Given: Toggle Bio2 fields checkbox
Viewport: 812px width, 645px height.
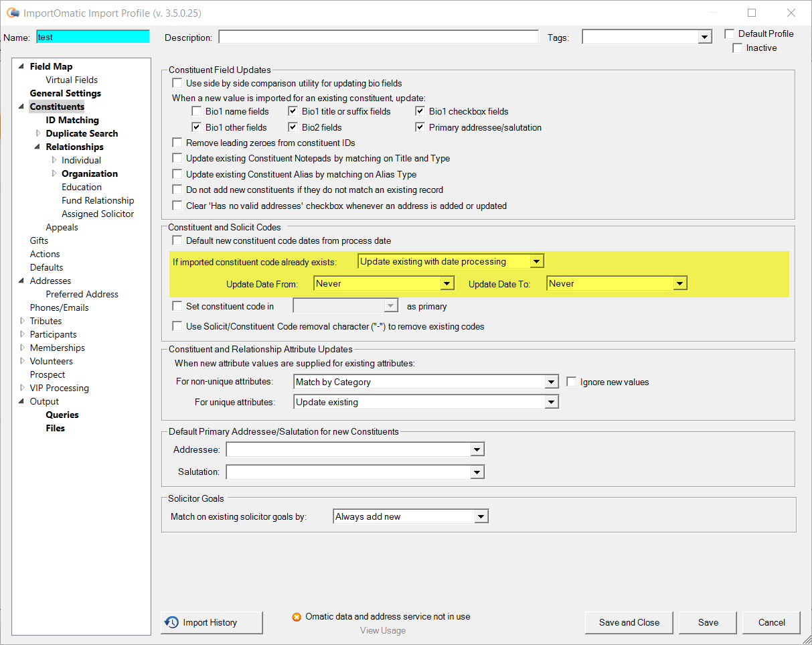Looking at the screenshot, I should [x=293, y=127].
